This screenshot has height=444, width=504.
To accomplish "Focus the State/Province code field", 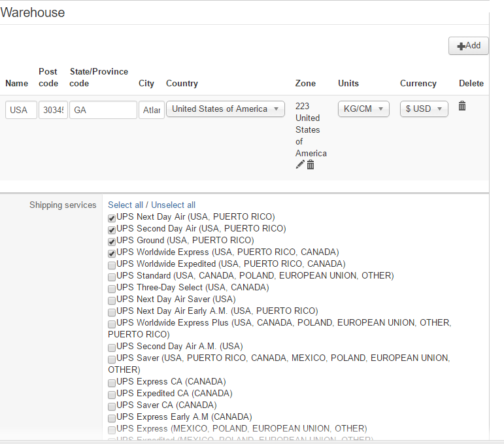I will pyautogui.click(x=103, y=110).
